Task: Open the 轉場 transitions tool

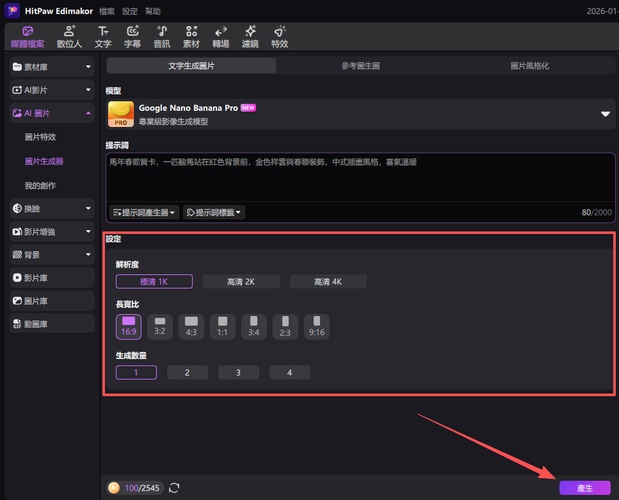Action: pyautogui.click(x=221, y=37)
